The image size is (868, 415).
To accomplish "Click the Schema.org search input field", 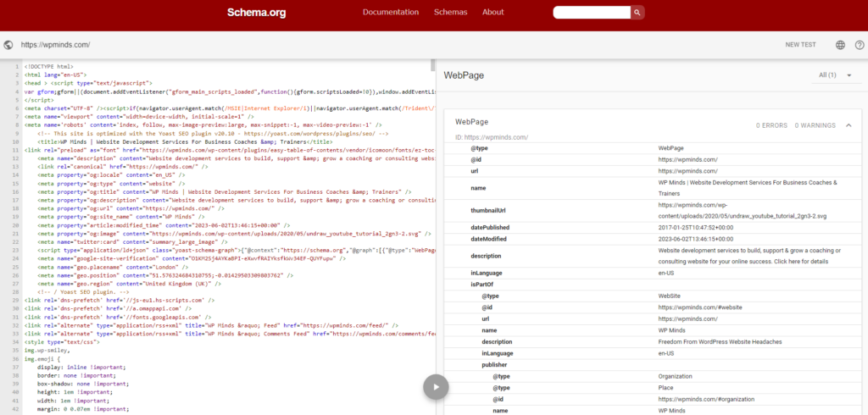I will [x=592, y=12].
